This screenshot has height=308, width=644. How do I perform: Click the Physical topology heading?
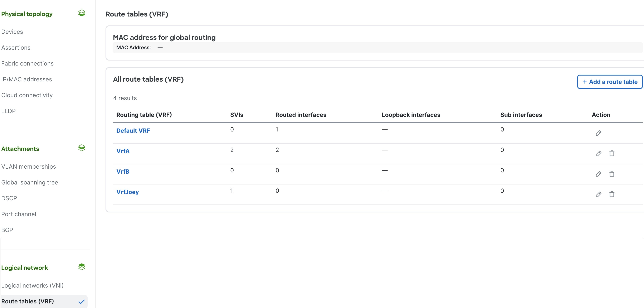tap(27, 14)
